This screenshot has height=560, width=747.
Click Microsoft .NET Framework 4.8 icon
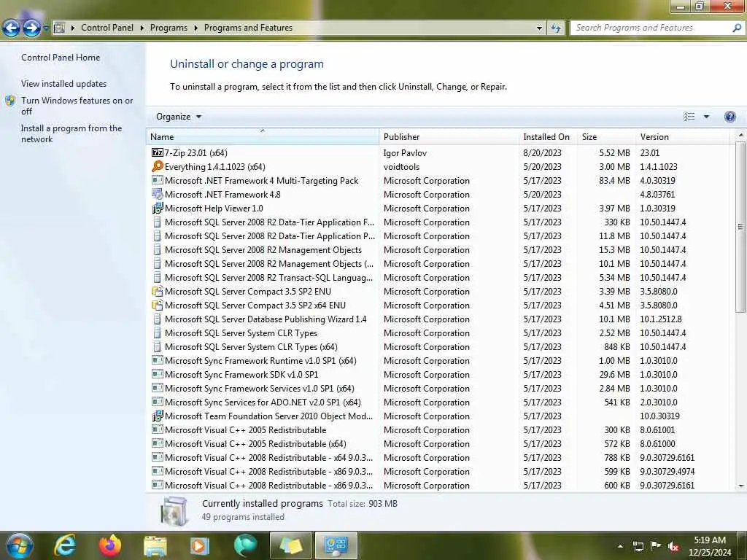pos(158,194)
